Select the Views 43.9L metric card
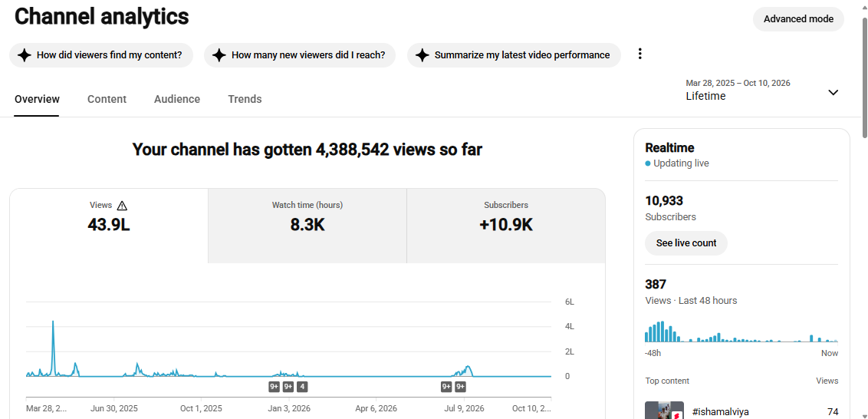 click(x=109, y=226)
